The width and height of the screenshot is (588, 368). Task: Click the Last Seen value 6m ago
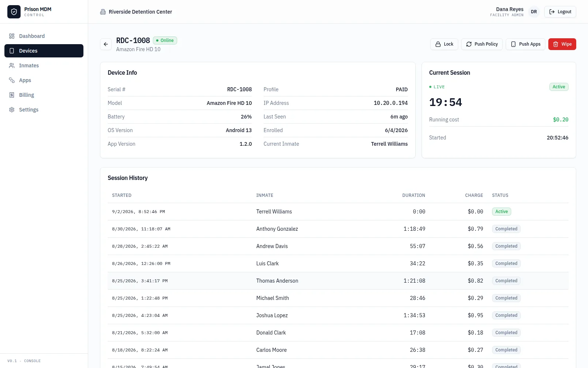click(399, 117)
